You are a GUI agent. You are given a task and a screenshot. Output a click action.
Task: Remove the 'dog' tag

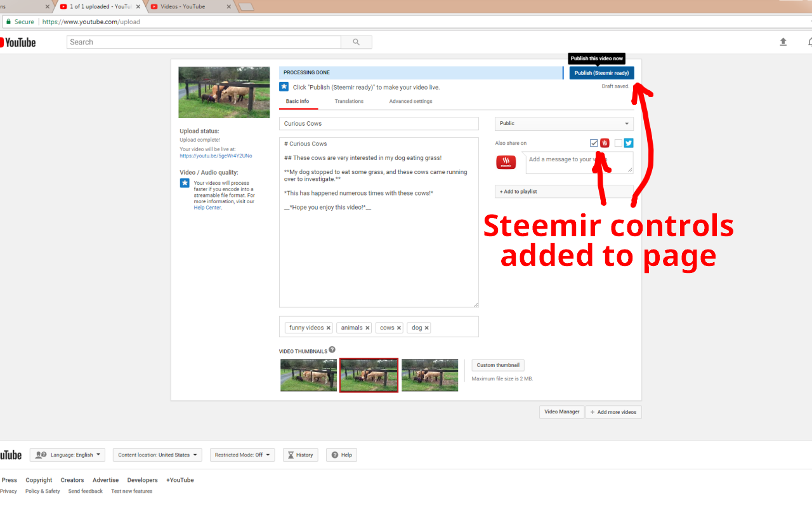[x=426, y=328]
